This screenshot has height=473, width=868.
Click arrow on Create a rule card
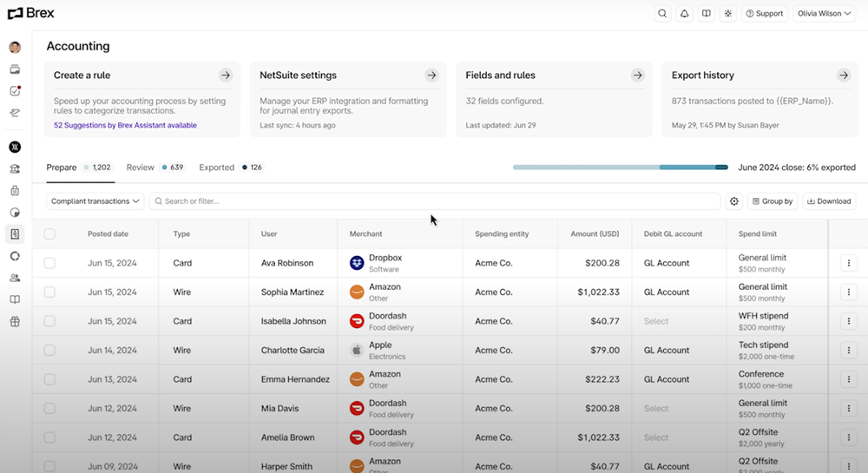[x=226, y=76]
